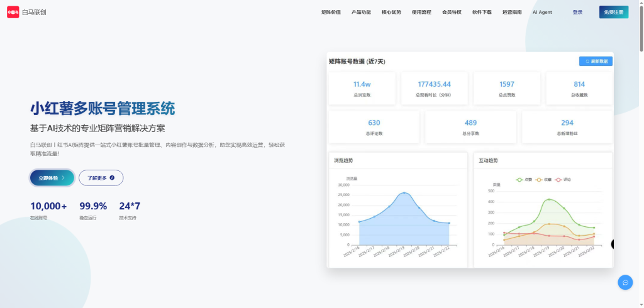This screenshot has height=308, width=644.
Task: Click the 630 总评论数 value
Action: [x=374, y=123]
